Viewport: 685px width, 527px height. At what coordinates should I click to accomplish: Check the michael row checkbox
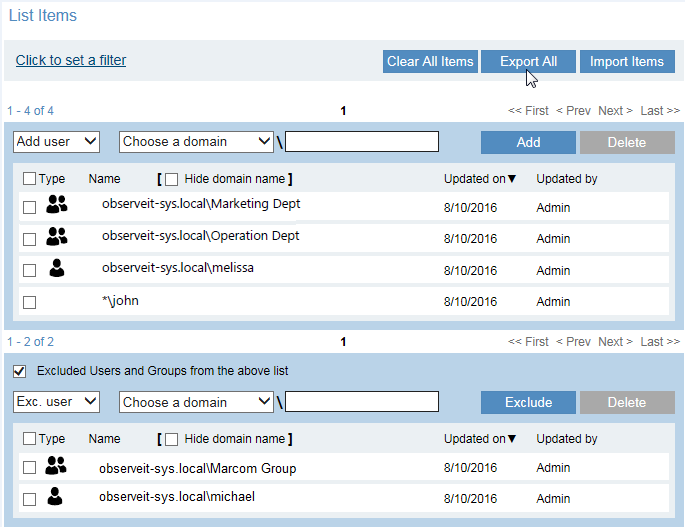point(29,499)
